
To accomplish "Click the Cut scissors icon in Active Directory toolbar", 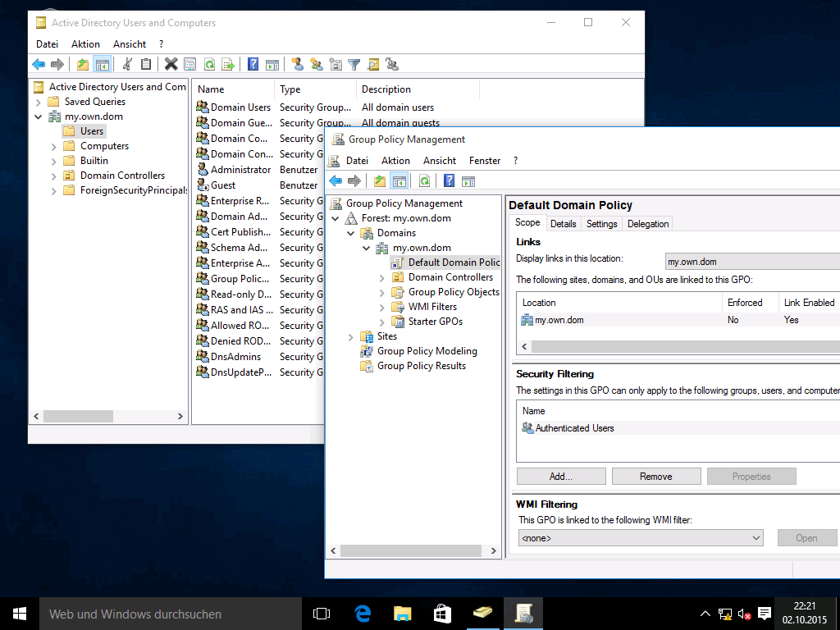I will tap(127, 65).
